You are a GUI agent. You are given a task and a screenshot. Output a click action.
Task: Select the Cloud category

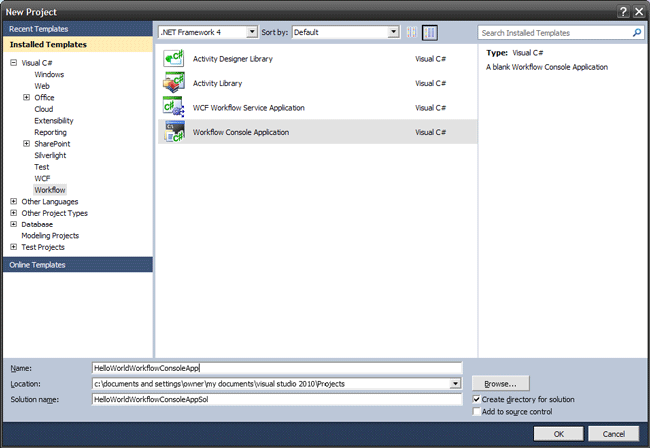[x=44, y=109]
